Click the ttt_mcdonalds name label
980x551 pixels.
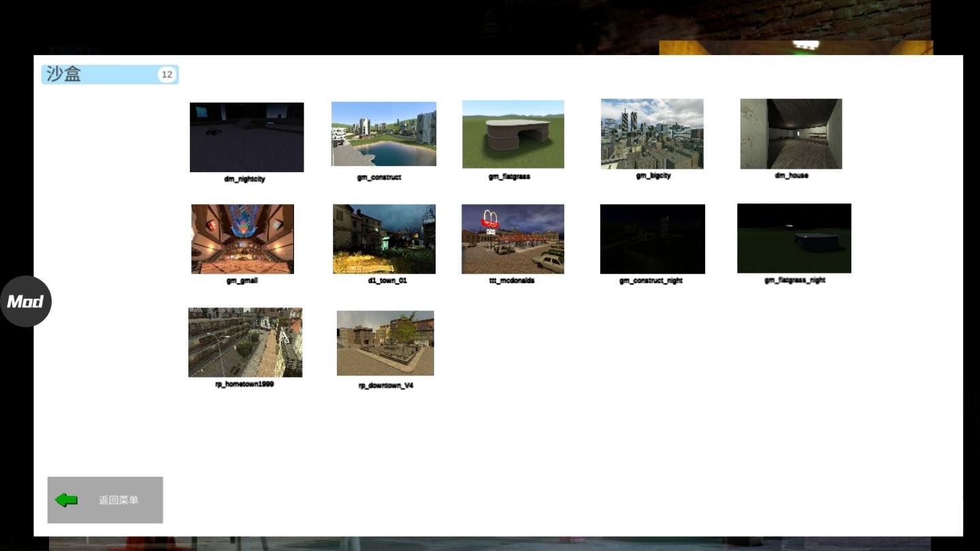pyautogui.click(x=511, y=281)
